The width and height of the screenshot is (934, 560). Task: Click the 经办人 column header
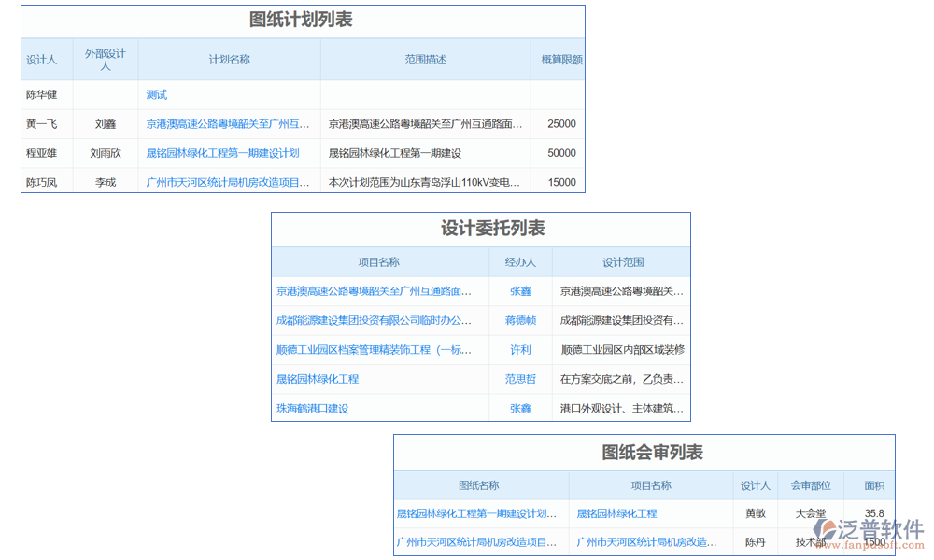(520, 262)
